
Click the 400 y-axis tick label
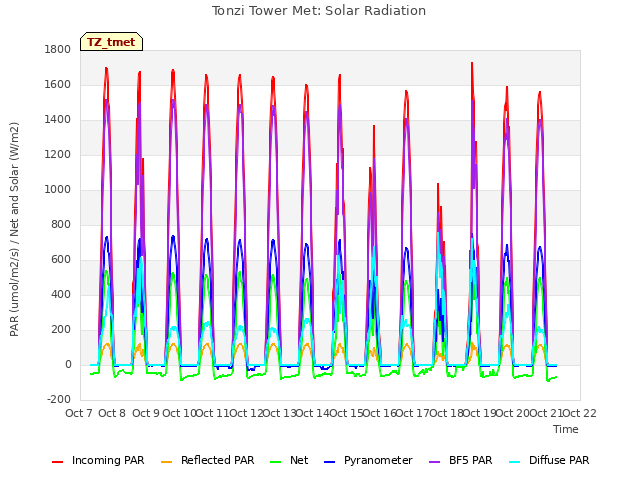click(61, 295)
